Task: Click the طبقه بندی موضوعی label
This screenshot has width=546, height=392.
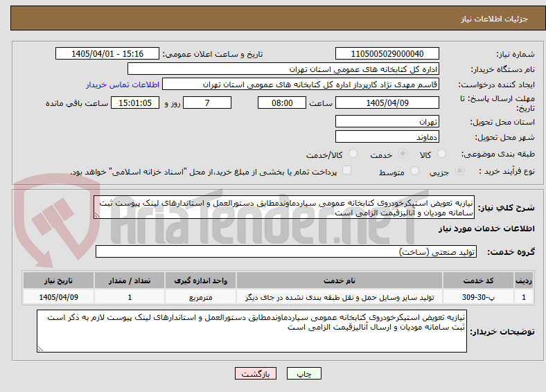Action: 498,154
